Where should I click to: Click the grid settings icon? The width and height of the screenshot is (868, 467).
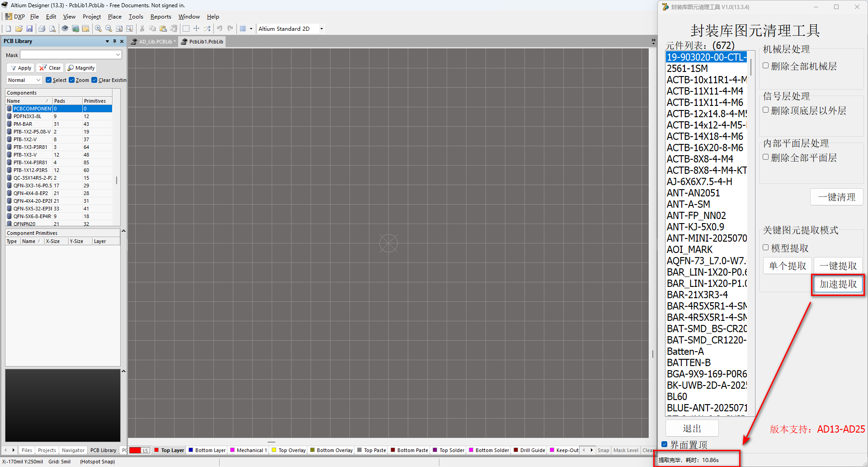(x=243, y=29)
